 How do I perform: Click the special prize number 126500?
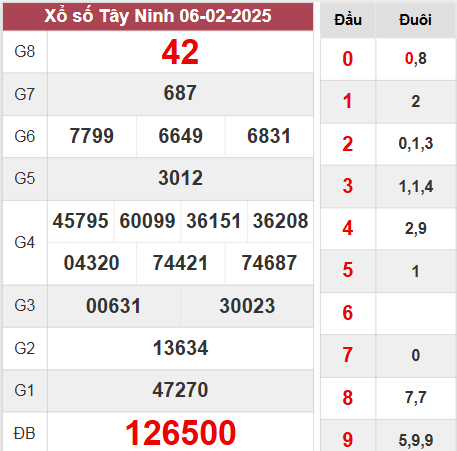tap(181, 433)
